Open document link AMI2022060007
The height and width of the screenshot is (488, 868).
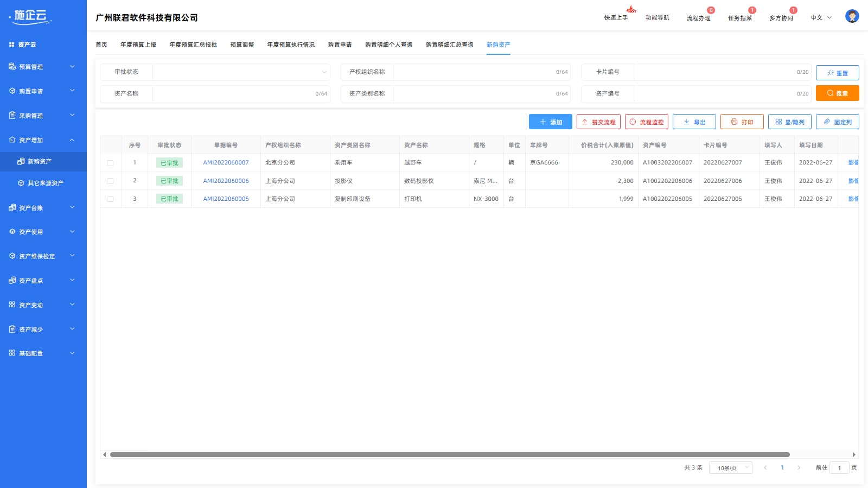(226, 162)
